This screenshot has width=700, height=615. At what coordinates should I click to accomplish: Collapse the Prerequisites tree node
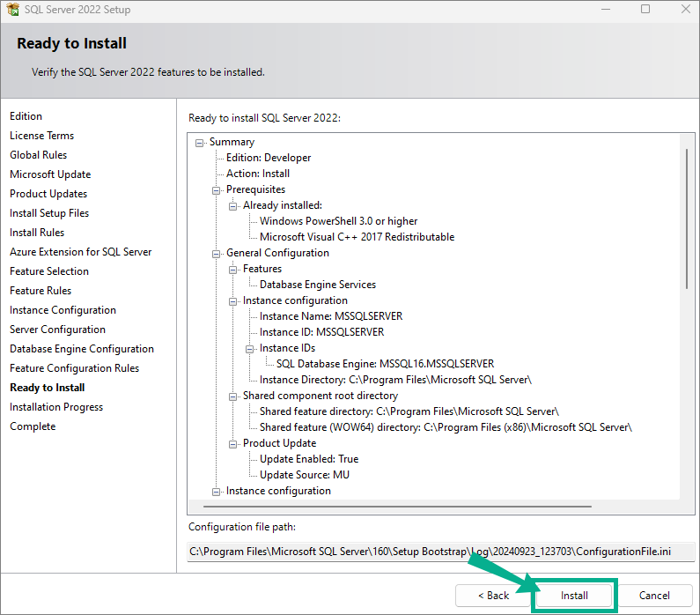coord(217,189)
